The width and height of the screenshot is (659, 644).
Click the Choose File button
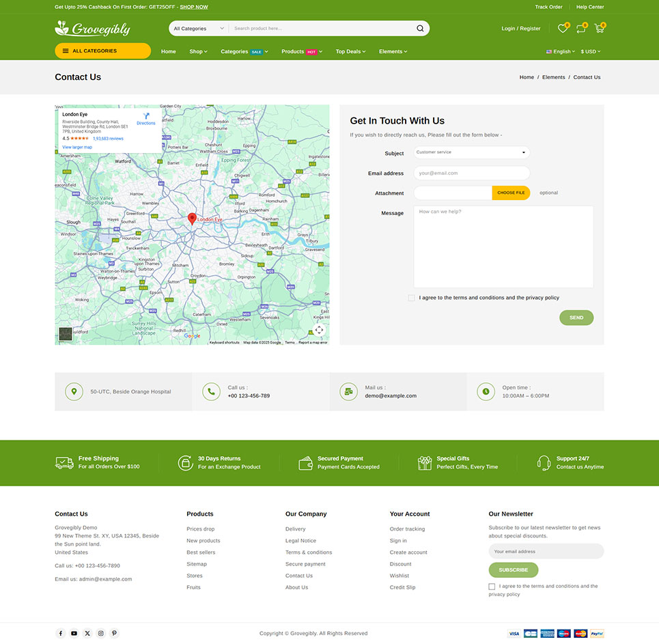[511, 193]
